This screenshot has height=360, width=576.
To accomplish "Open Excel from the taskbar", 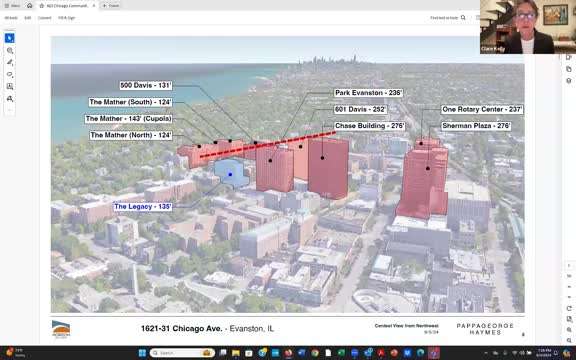I will coord(341,353).
